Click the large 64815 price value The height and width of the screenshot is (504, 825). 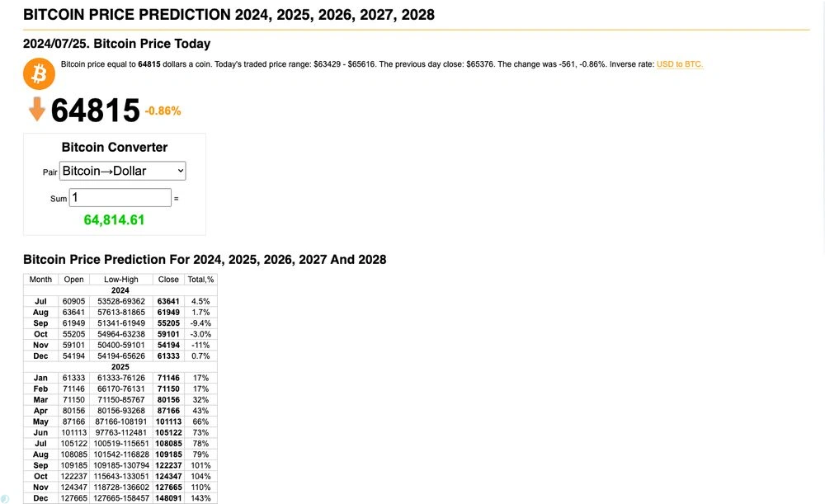pyautogui.click(x=96, y=111)
